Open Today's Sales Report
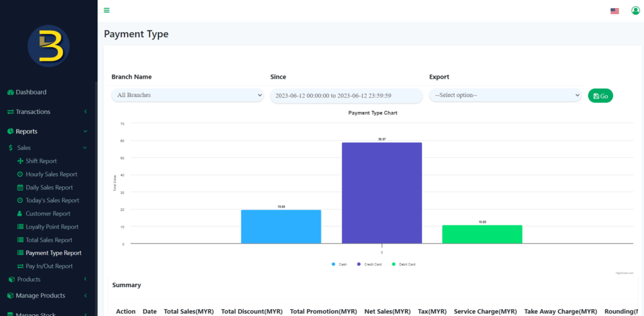644x316 pixels. pos(52,201)
